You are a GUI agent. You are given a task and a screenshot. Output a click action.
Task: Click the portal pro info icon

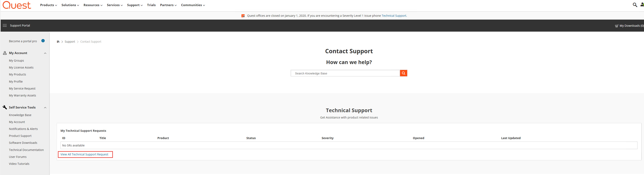[x=43, y=41]
